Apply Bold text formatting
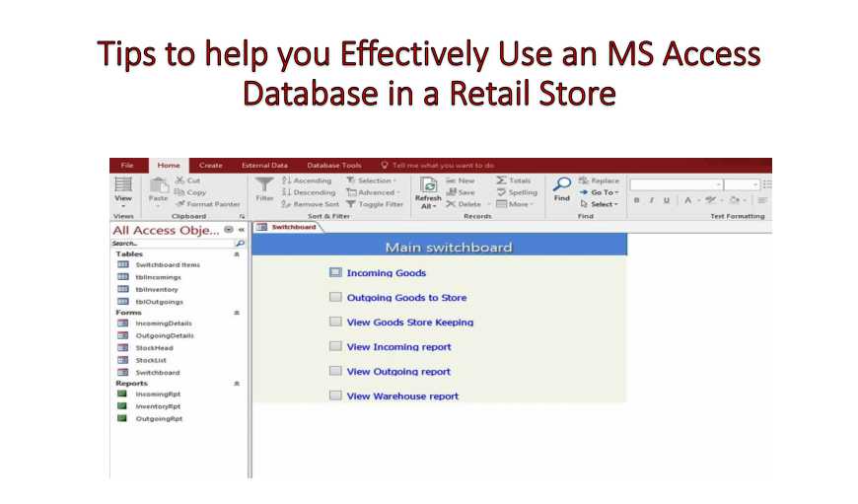Image resolution: width=858 pixels, height=504 pixels. coord(636,201)
